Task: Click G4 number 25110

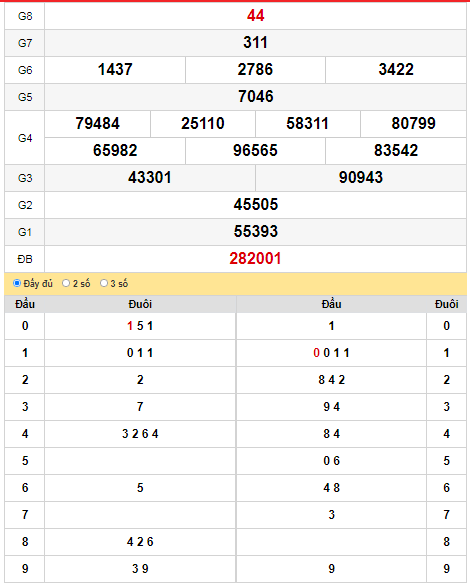Action: [x=203, y=123]
